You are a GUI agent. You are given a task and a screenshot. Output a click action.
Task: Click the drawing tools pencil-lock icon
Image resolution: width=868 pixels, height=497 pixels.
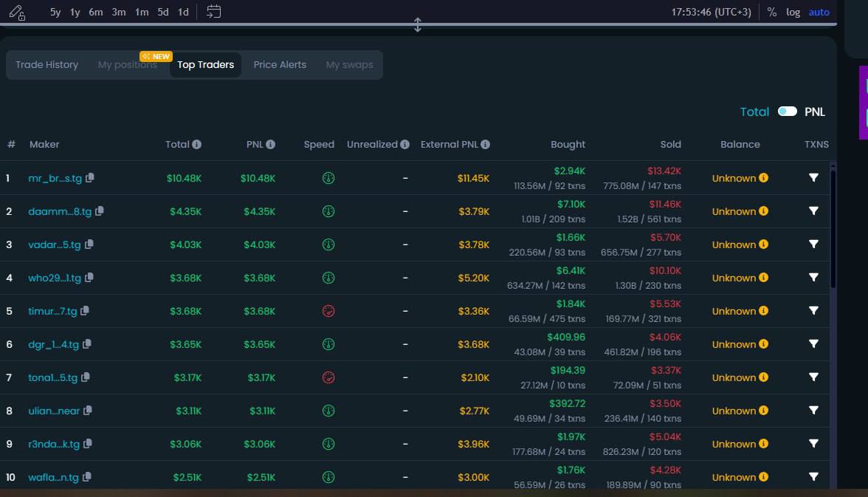tap(16, 12)
